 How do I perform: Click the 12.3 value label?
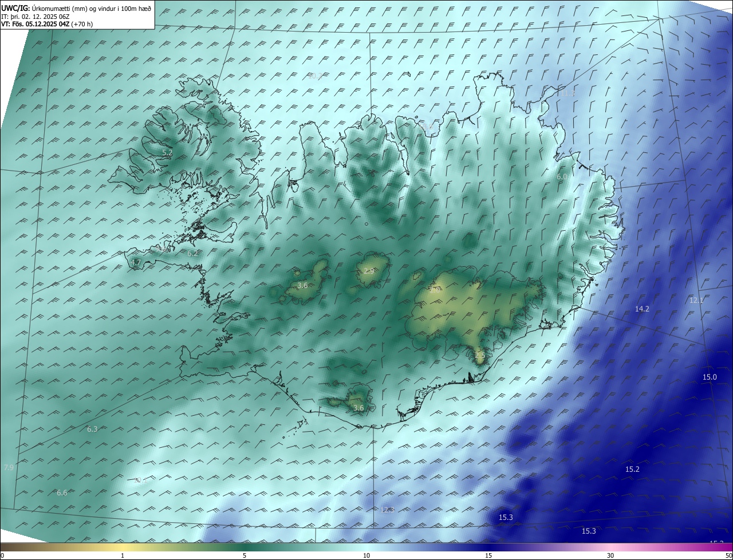click(x=388, y=510)
